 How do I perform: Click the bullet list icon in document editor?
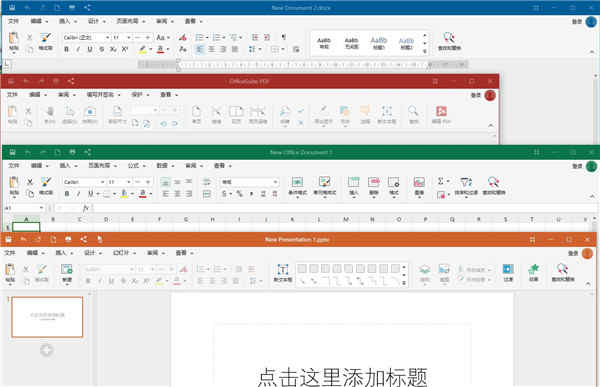click(x=199, y=38)
